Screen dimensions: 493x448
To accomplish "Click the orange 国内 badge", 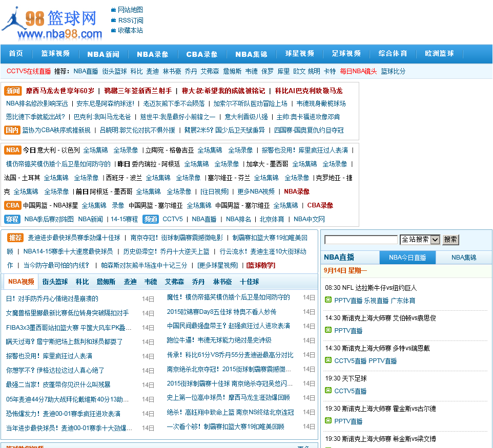I will point(12,130).
